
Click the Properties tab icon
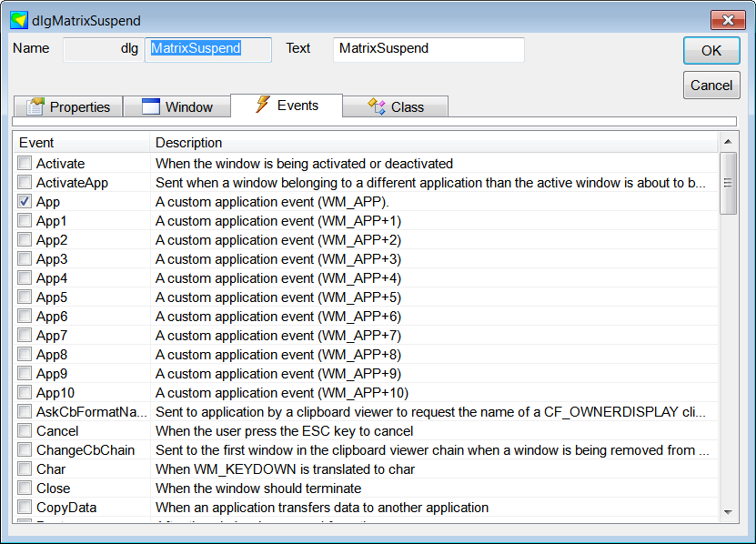pos(35,106)
